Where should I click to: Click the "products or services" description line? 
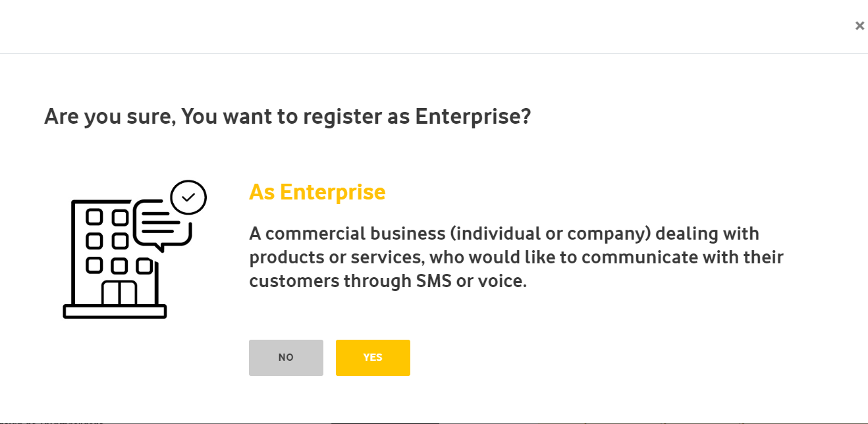tap(516, 257)
